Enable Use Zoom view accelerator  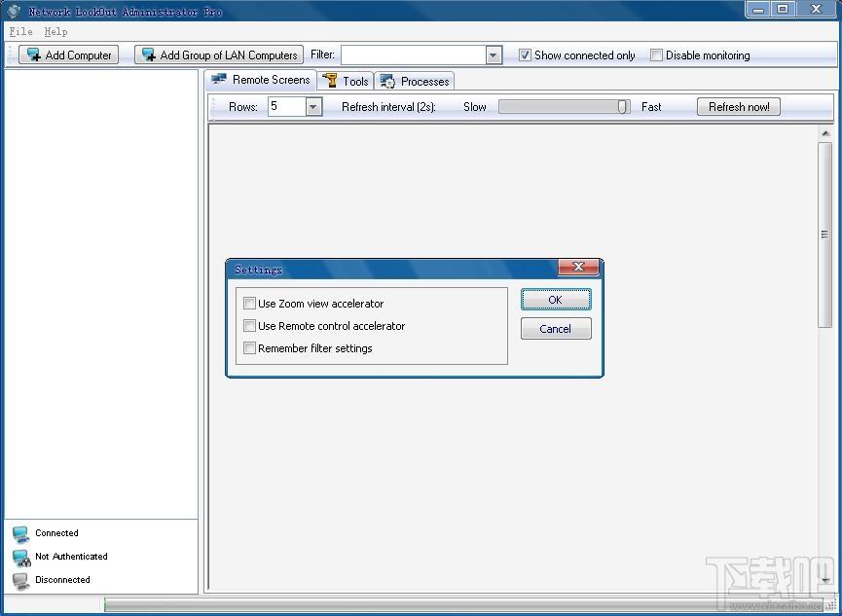249,303
